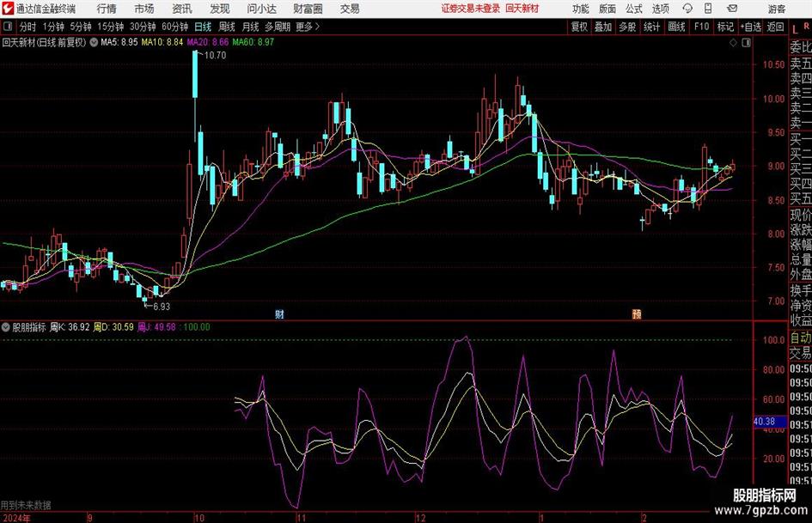Open the 发现 menu
Image resolution: width=812 pixels, height=523 pixels.
(220, 9)
